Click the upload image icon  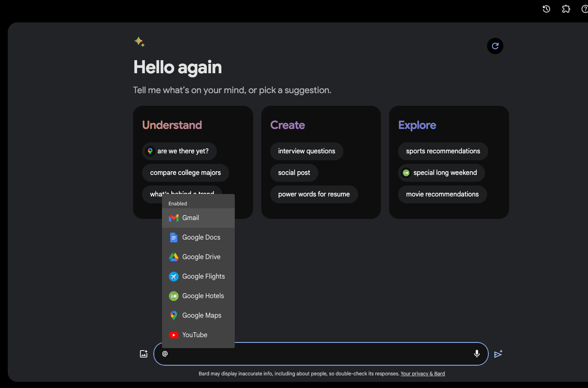[144, 354]
